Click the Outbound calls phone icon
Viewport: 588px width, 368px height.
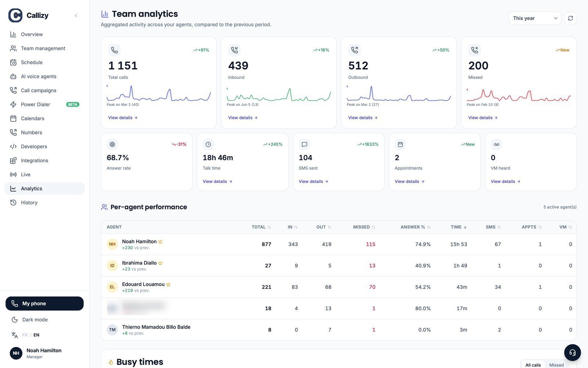(x=355, y=50)
